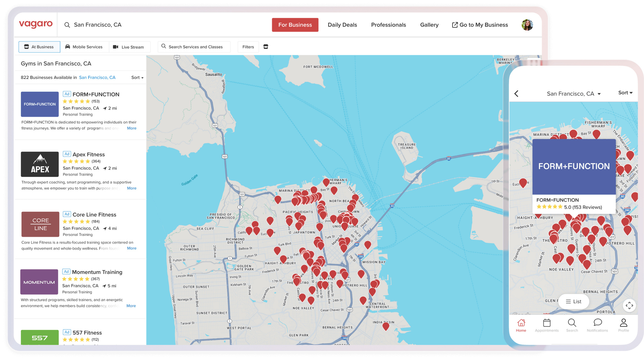
Task: Open the Daily Deals menu item
Action: (x=342, y=25)
